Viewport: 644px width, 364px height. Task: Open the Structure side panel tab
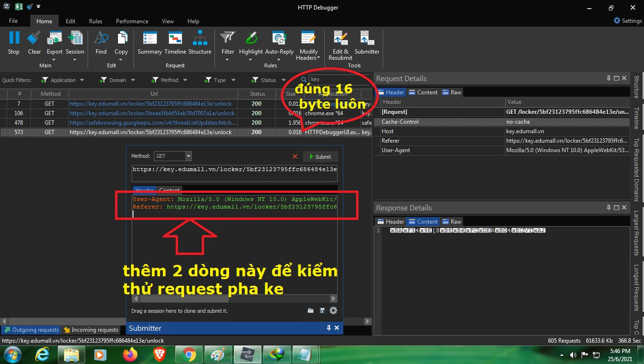click(x=636, y=87)
